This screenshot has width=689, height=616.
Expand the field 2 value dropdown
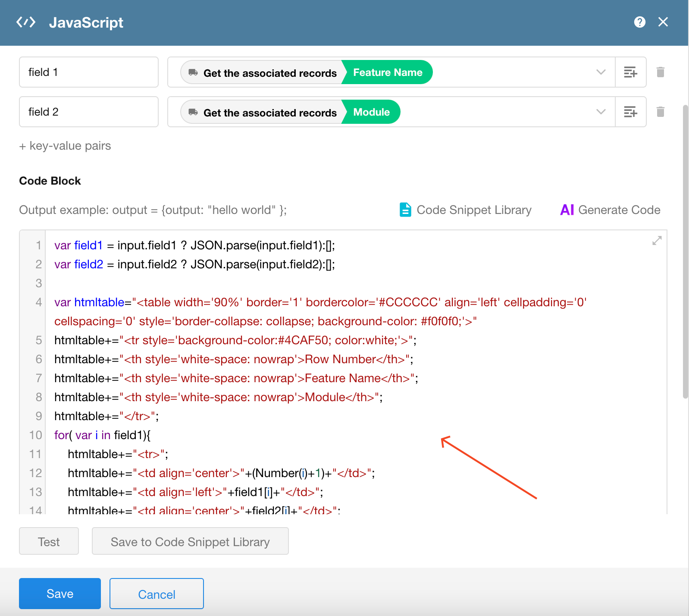601,112
